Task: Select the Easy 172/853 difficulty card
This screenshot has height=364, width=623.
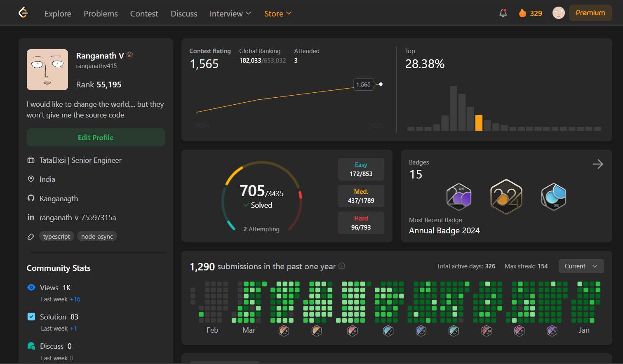Action: [x=361, y=169]
